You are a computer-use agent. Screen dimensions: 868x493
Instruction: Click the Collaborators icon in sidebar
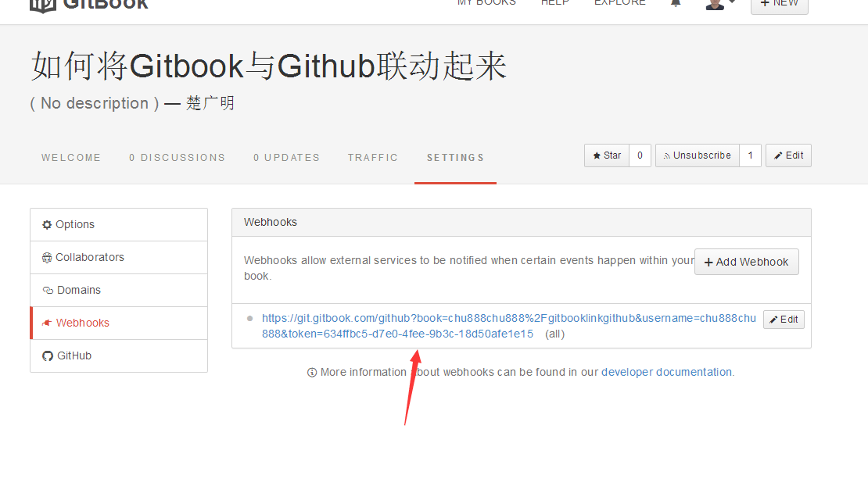[47, 258]
